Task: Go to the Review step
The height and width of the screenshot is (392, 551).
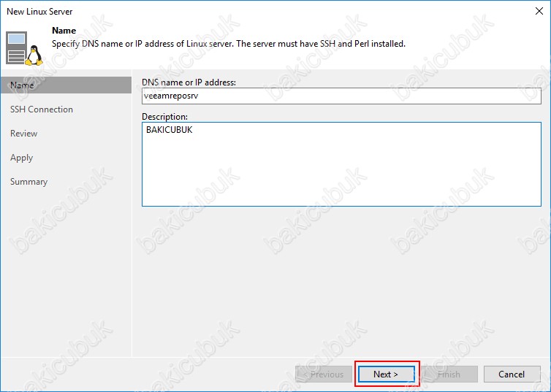Action: point(24,134)
